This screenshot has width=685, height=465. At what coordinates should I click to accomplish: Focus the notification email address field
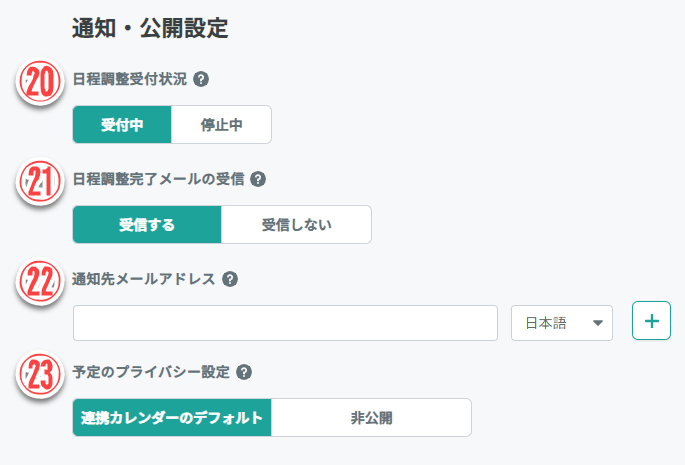(x=285, y=323)
